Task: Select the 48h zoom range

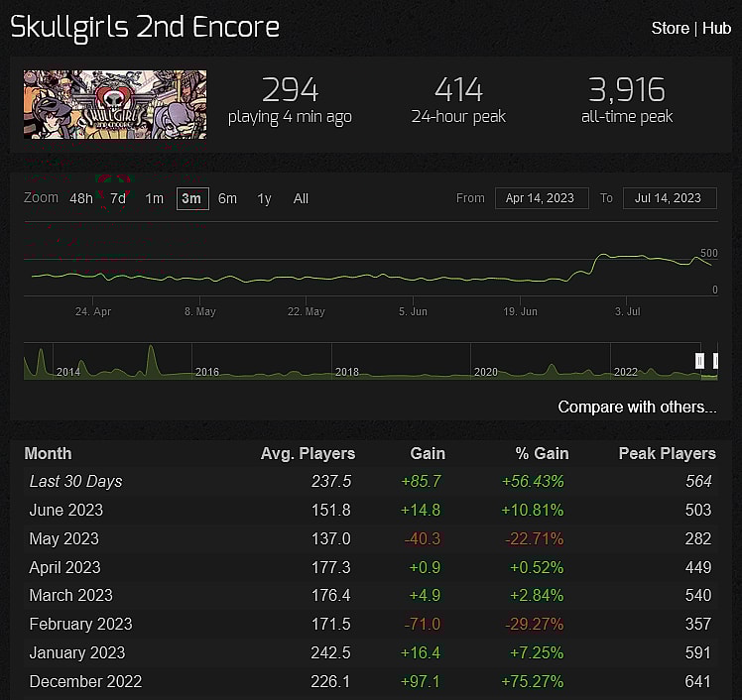Action: click(x=81, y=198)
